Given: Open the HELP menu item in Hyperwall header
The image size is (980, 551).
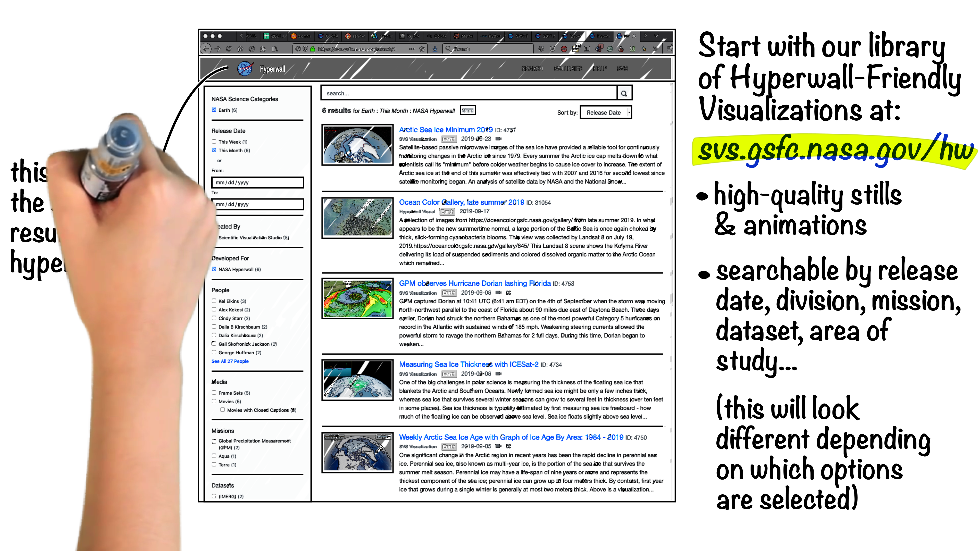Looking at the screenshot, I should tap(599, 68).
